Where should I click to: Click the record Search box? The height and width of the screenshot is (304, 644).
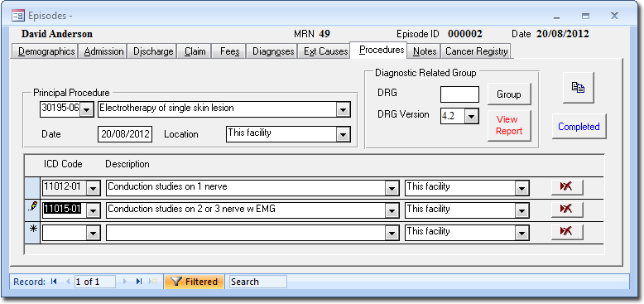coord(258,282)
